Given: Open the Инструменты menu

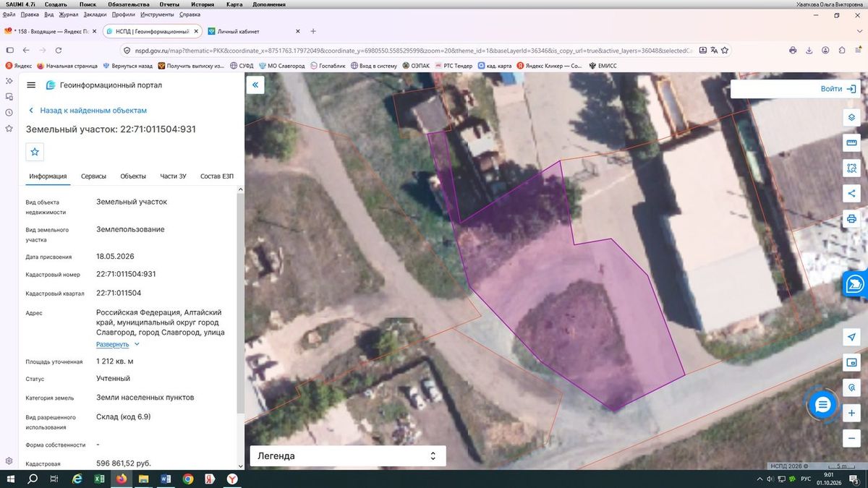Looking at the screenshot, I should (158, 14).
